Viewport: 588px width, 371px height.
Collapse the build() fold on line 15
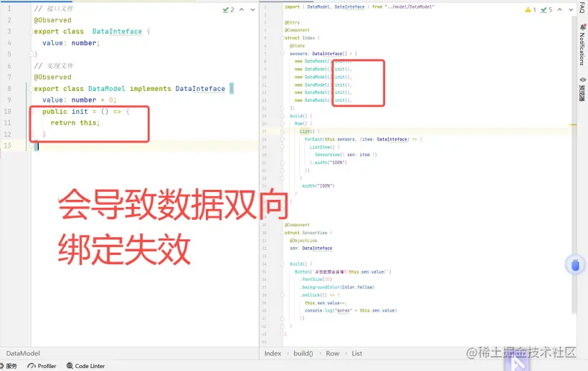point(282,116)
